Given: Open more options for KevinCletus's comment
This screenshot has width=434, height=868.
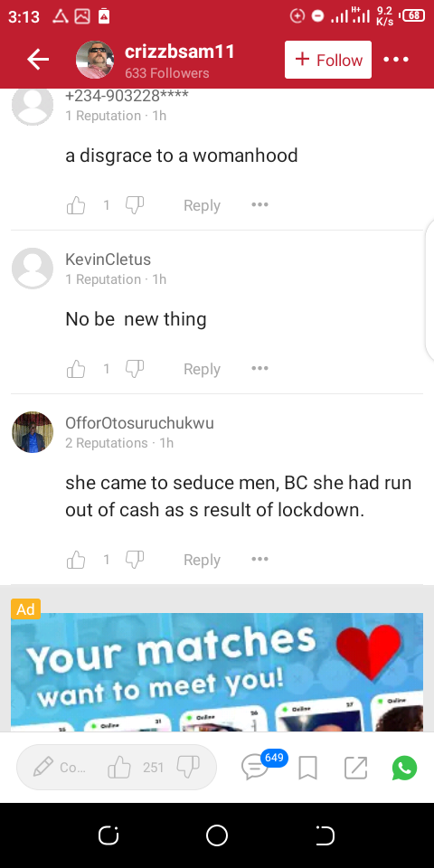Looking at the screenshot, I should pyautogui.click(x=259, y=368).
